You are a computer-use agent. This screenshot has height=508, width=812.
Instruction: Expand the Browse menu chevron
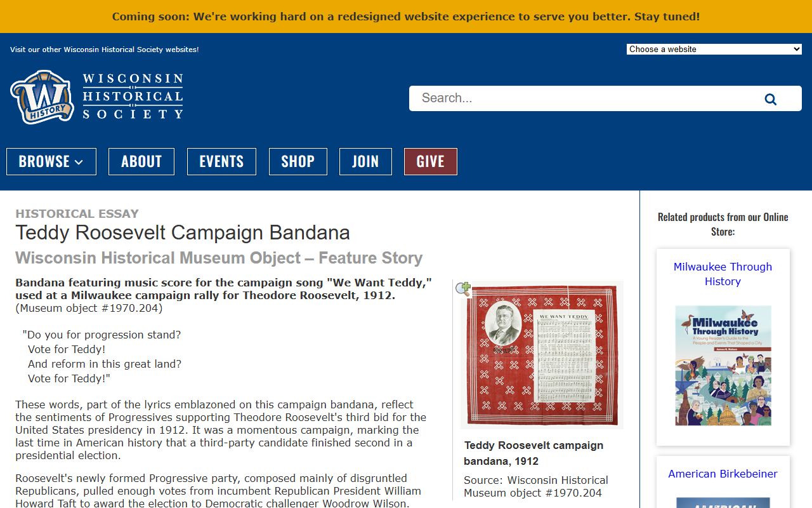[79, 162]
